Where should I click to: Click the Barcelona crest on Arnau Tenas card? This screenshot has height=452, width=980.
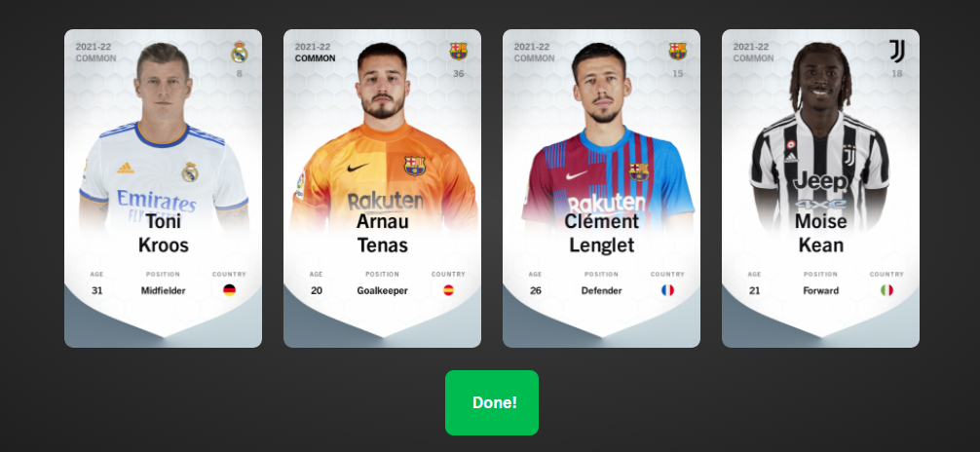pos(458,52)
